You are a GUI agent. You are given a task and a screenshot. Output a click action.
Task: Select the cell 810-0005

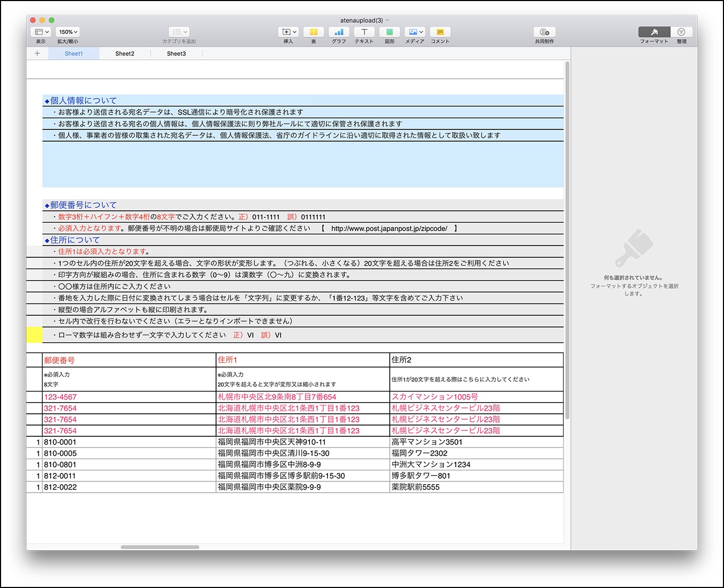click(129, 453)
